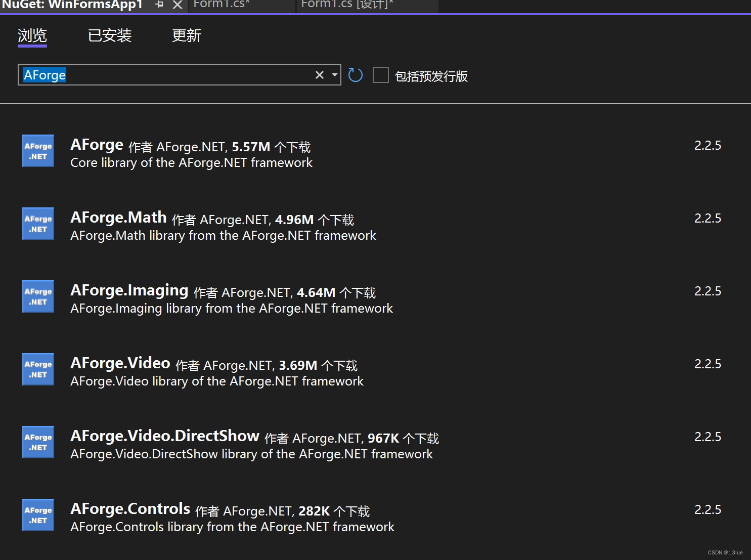Switch to the 已安装 tab
Viewport: 751px width, 560px height.
tap(110, 36)
